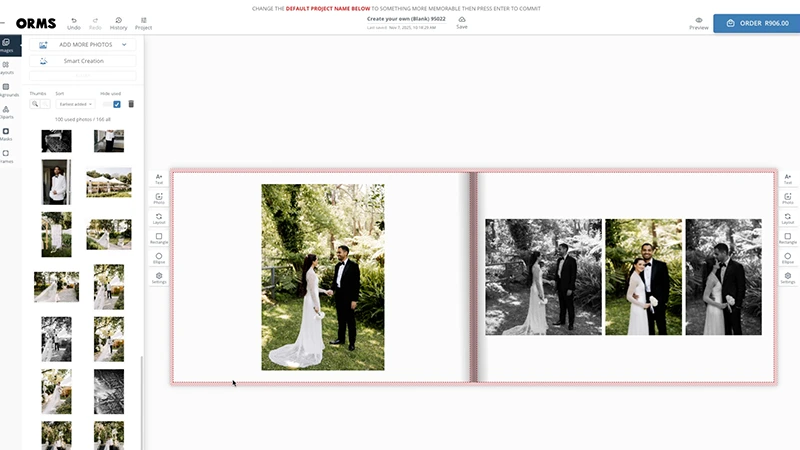Screen dimensions: 800x450
Task: Save the project with cloud icon
Action: [461, 22]
